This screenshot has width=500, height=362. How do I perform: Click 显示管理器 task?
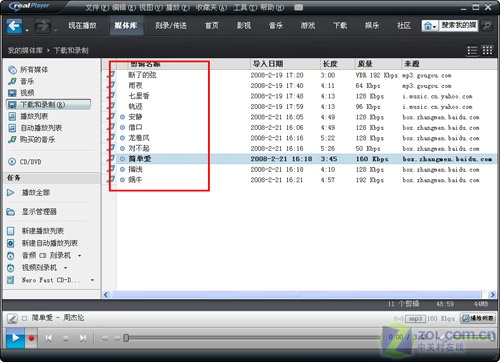coord(39,211)
